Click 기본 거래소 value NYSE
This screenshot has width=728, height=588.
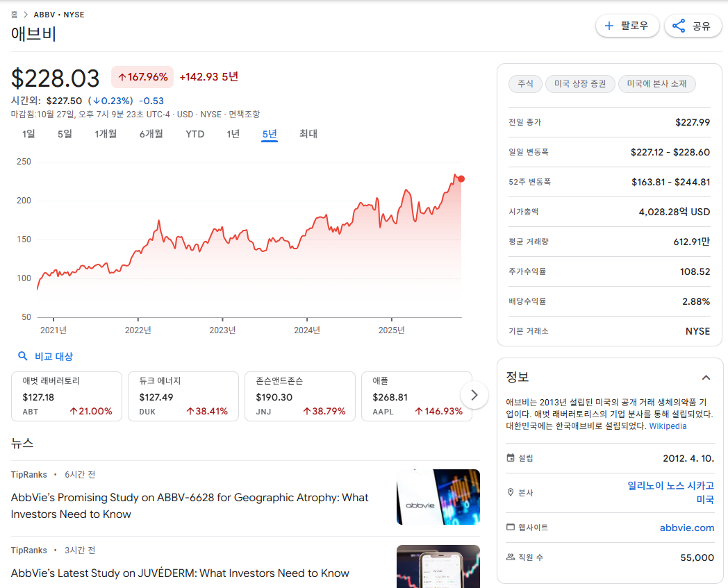pos(698,331)
